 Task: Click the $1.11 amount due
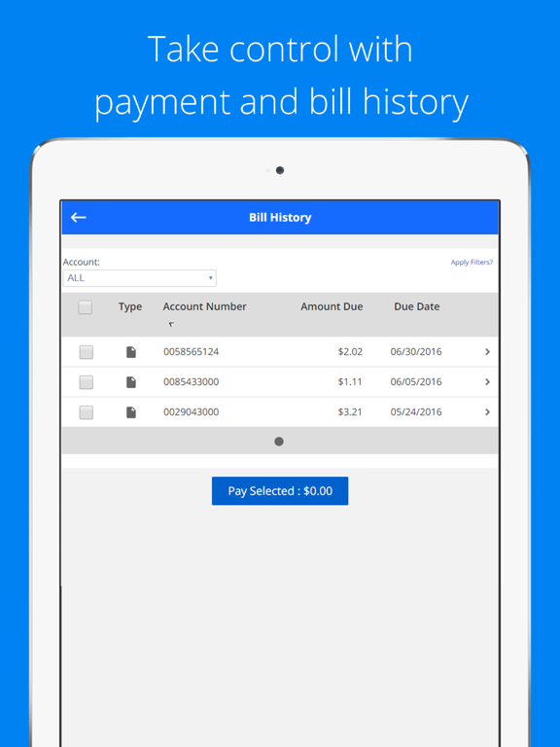pos(350,381)
